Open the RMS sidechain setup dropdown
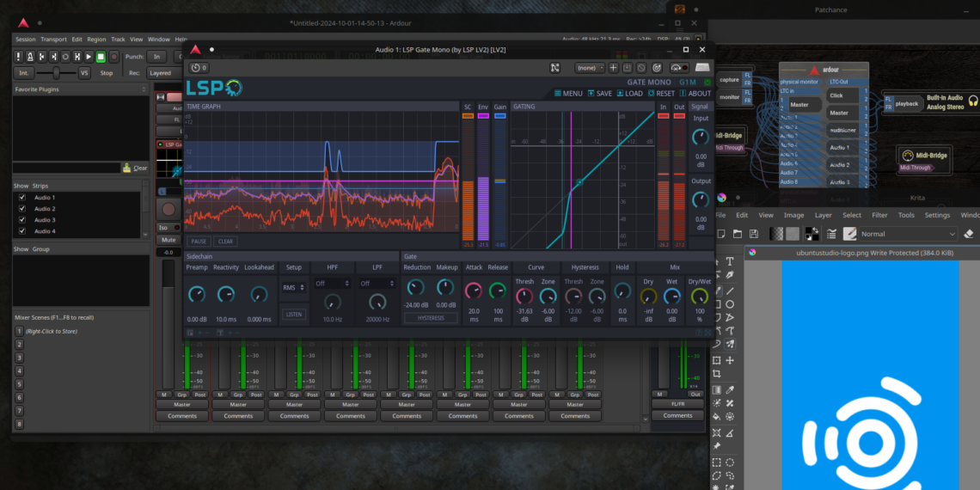980x490 pixels. [x=293, y=288]
